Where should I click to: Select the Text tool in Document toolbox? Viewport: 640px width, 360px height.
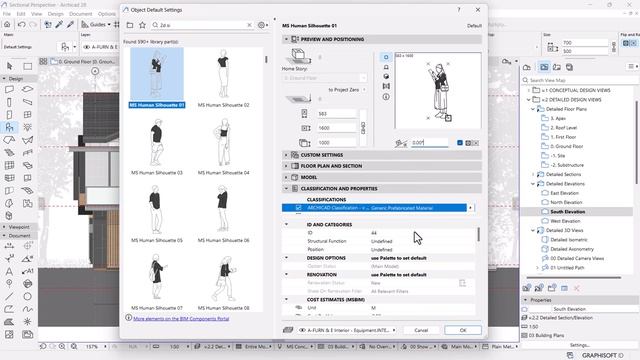pyautogui.click(x=9, y=271)
